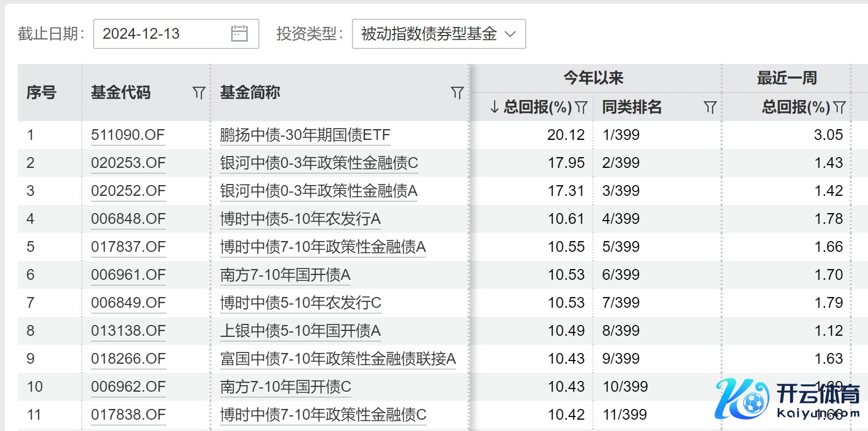Open filter icon beside 最近一周 总回报(%)
The height and width of the screenshot is (431, 868).
point(839,107)
